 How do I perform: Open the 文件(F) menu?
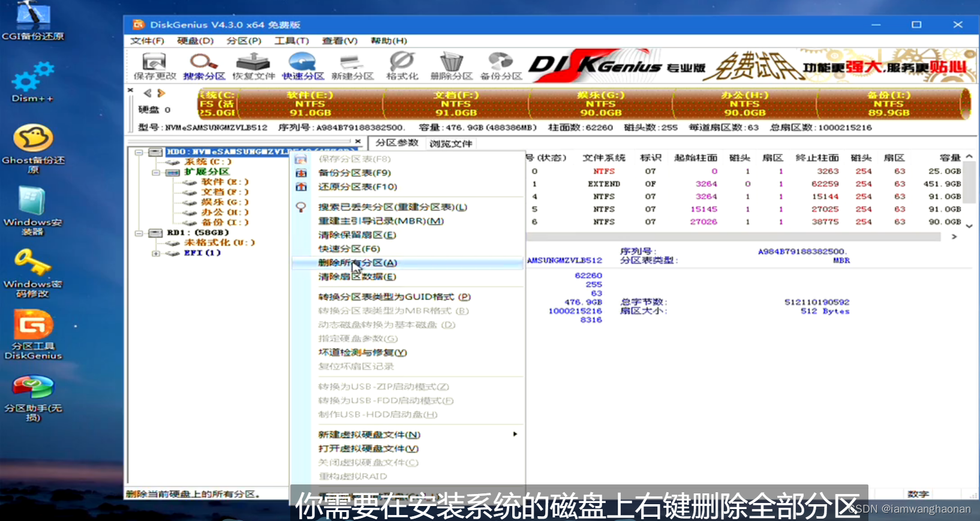147,41
